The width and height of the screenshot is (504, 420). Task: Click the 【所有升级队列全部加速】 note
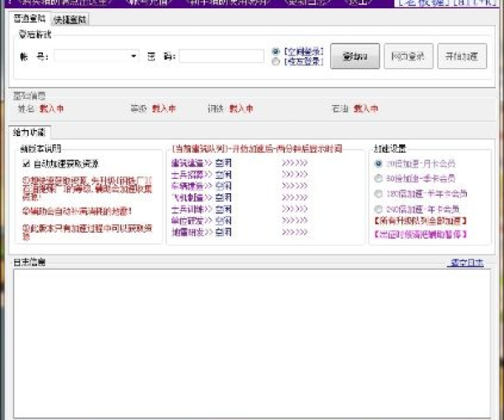coord(421,221)
